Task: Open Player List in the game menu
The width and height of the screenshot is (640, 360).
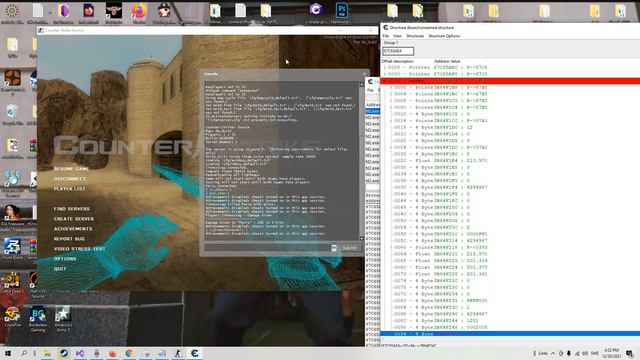Action: point(69,189)
